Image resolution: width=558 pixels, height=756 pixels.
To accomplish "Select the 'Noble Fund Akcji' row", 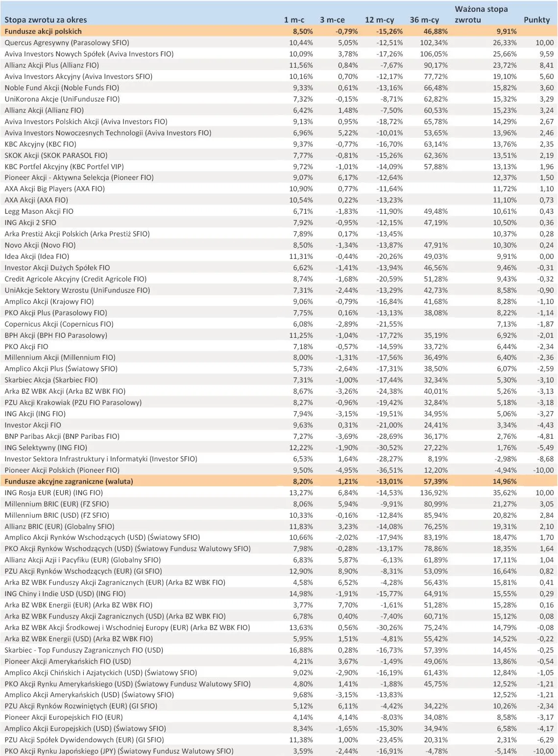I will point(64,88).
